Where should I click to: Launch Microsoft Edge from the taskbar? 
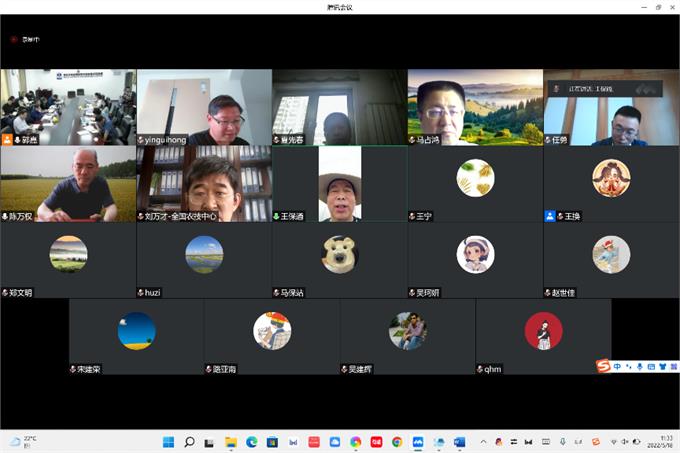point(252,441)
